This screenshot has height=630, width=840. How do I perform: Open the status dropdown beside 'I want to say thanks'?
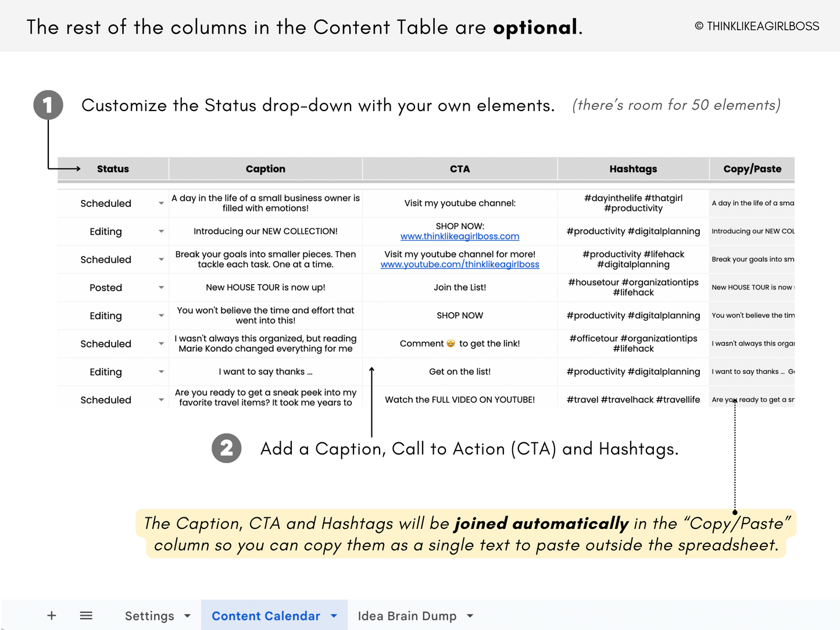click(161, 371)
